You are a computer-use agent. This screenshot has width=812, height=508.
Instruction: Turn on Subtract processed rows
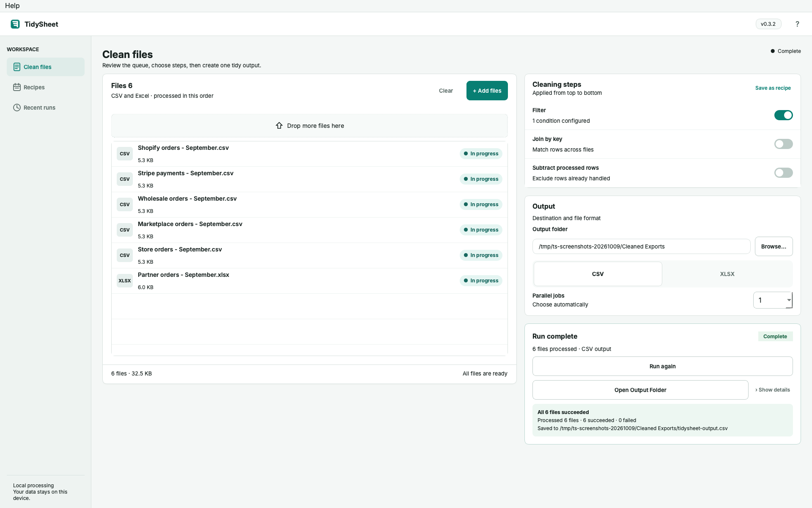pos(783,173)
